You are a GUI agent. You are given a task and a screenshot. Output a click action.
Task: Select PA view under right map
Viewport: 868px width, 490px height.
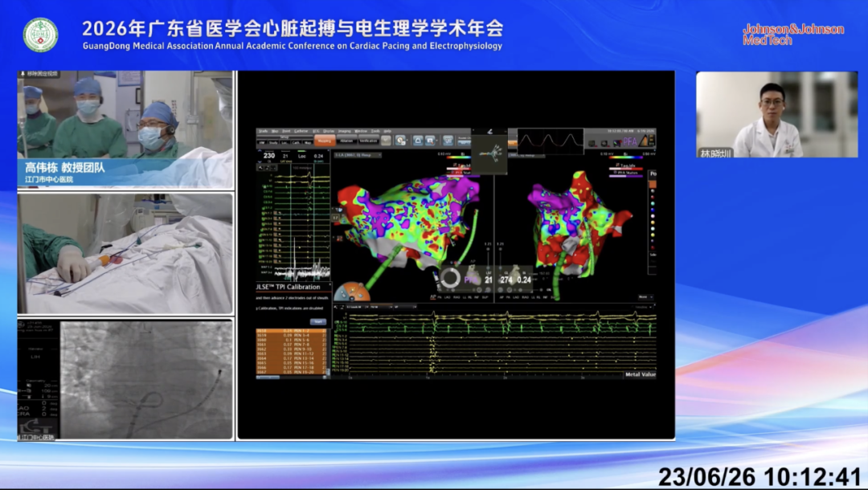(x=508, y=297)
